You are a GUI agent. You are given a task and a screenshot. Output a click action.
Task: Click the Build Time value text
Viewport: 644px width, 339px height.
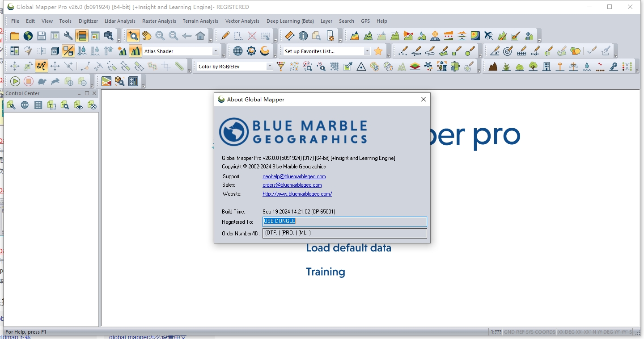(299, 212)
